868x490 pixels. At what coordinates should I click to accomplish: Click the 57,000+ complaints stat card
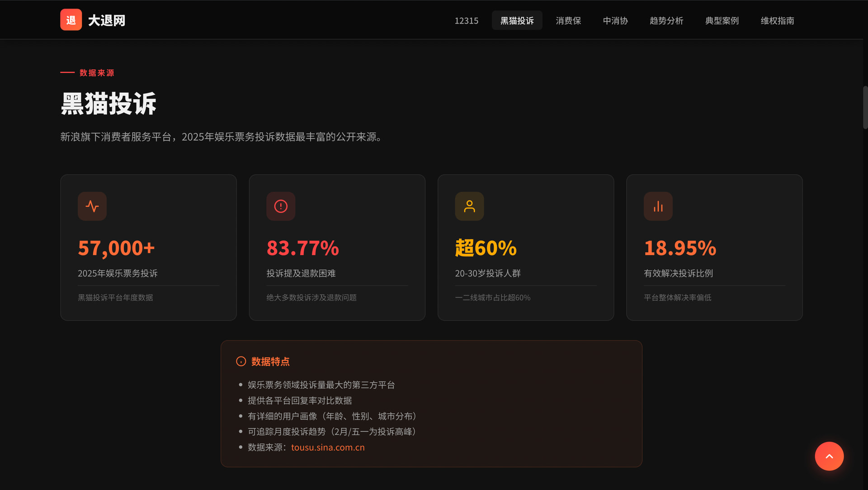[148, 247]
